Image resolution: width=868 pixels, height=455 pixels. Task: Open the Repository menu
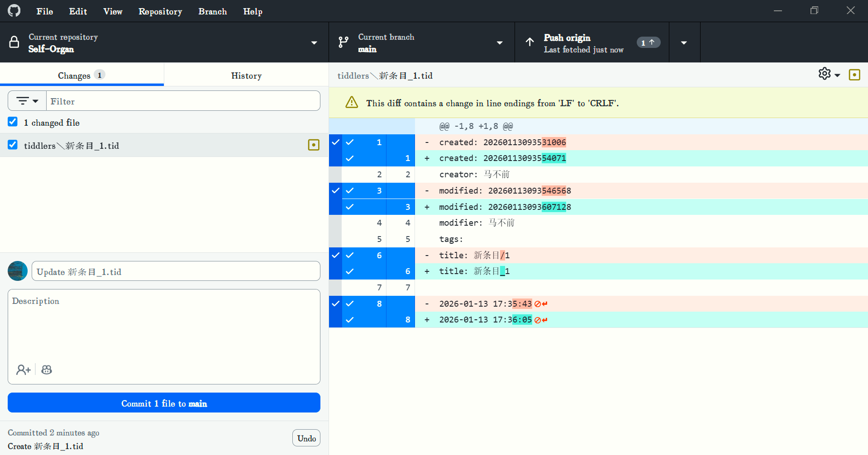coord(160,11)
